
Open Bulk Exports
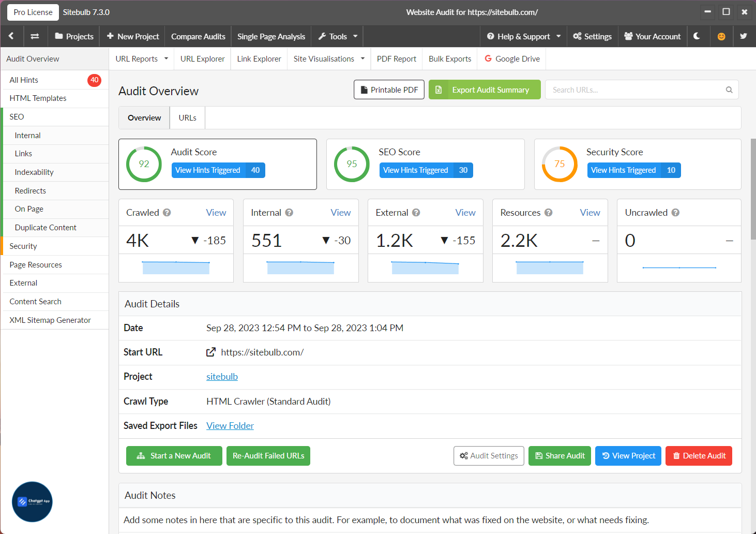click(450, 58)
